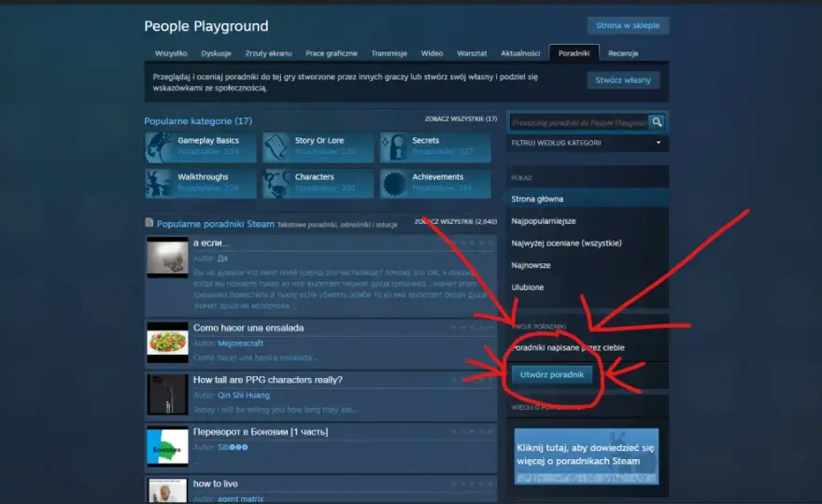Switch to the Dyskusje tab

(216, 53)
